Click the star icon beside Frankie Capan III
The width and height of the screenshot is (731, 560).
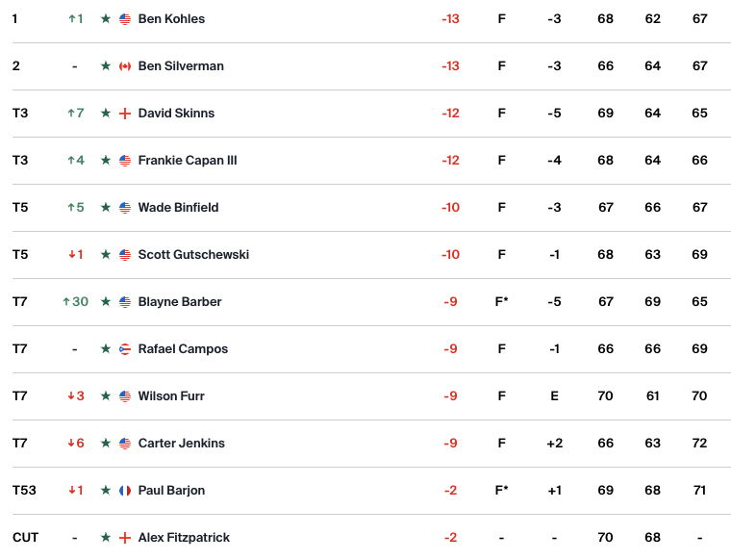[106, 160]
